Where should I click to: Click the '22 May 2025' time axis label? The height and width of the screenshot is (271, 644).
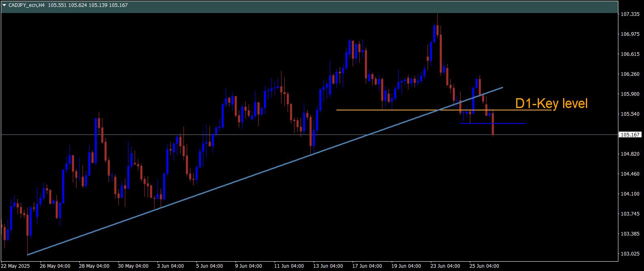click(x=15, y=266)
